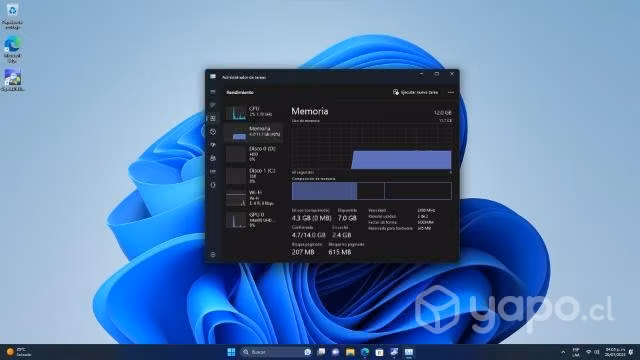Open the Details page sidebar icon

[213, 172]
